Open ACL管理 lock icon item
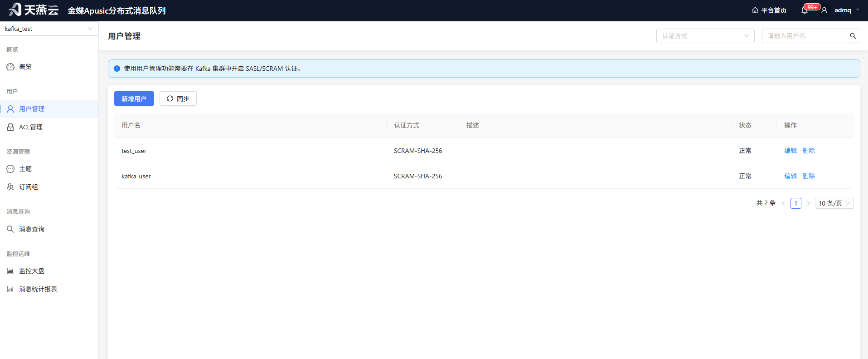Screen dimensions: 868x359 tap(49, 127)
